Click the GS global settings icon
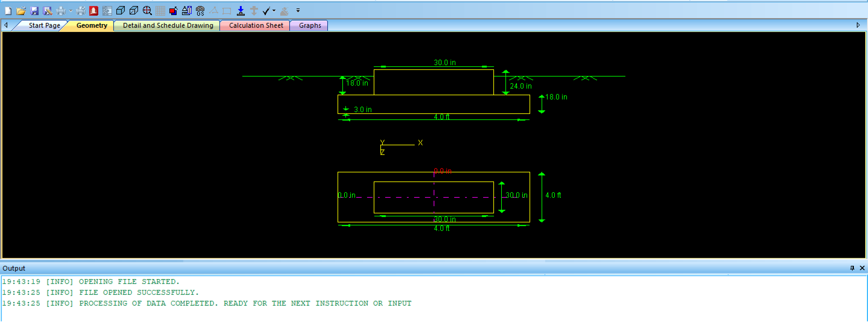 [x=200, y=11]
